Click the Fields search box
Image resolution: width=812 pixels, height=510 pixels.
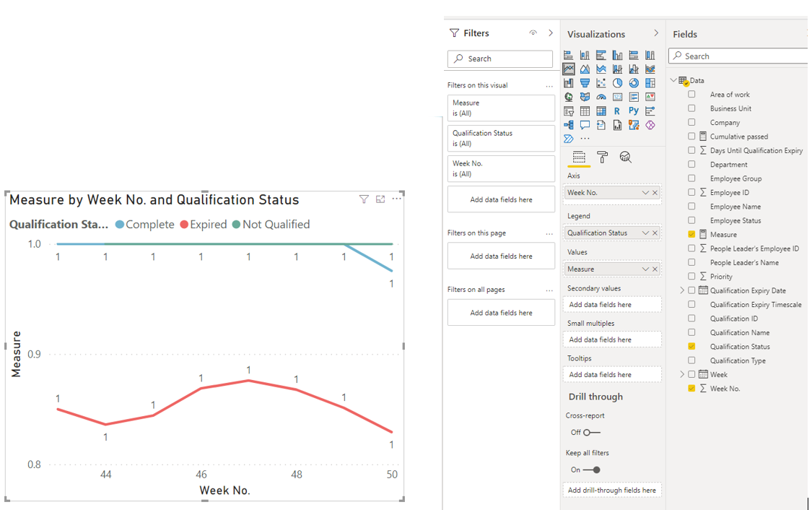tap(738, 56)
